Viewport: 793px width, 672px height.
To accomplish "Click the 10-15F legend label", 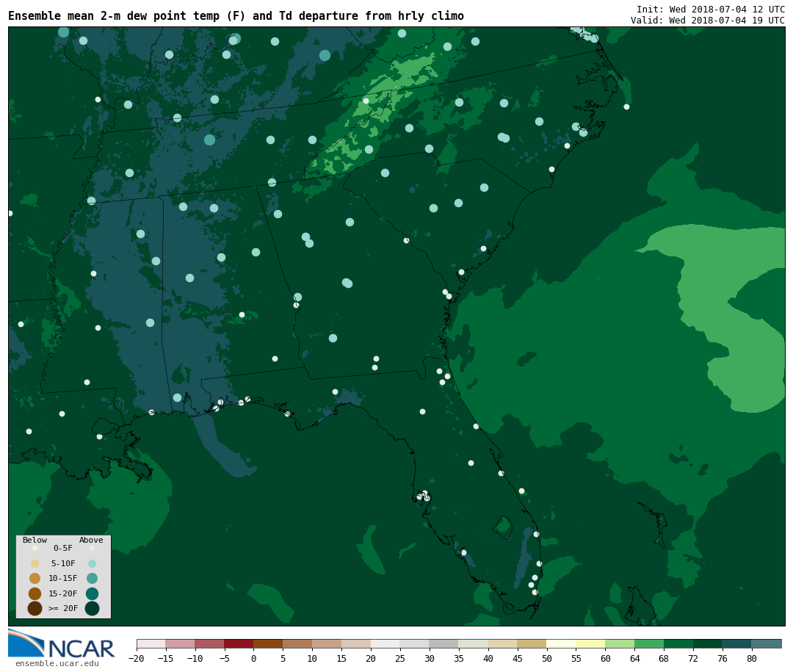I will tap(63, 578).
